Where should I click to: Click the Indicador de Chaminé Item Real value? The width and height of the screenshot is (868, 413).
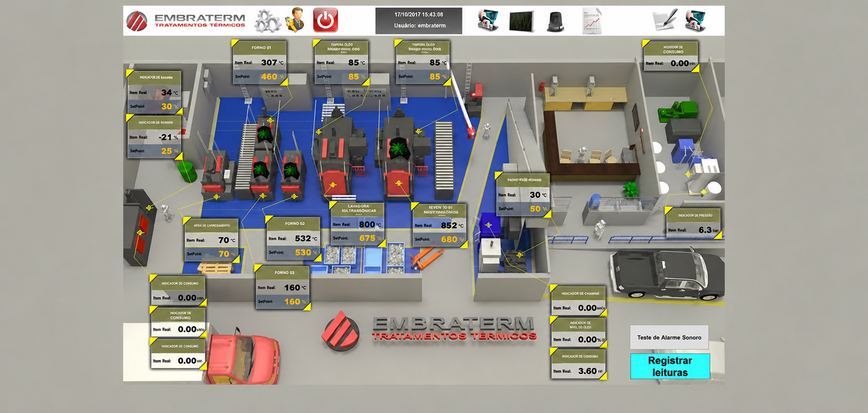pos(591,308)
